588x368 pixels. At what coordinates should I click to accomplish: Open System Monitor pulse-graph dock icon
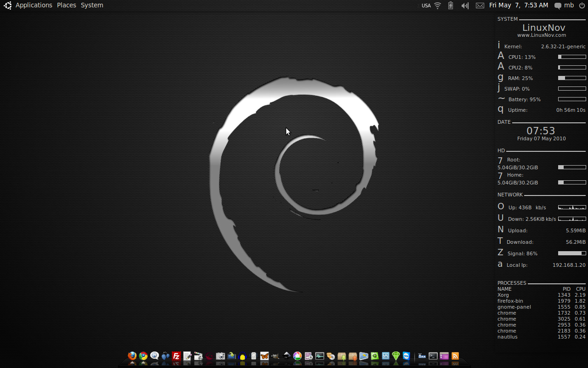(320, 356)
